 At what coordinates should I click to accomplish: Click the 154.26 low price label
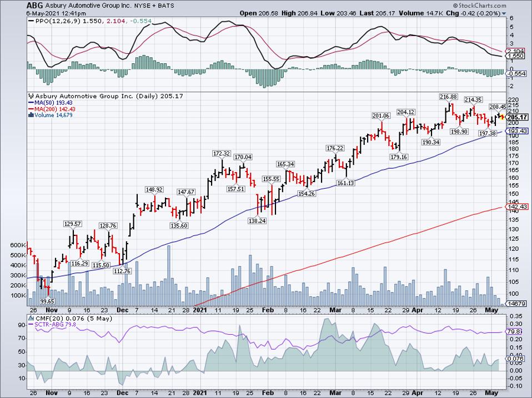[x=307, y=194]
